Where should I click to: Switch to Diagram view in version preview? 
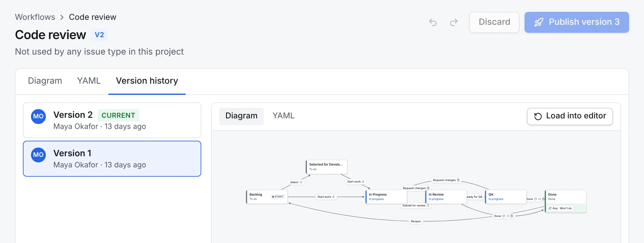241,116
